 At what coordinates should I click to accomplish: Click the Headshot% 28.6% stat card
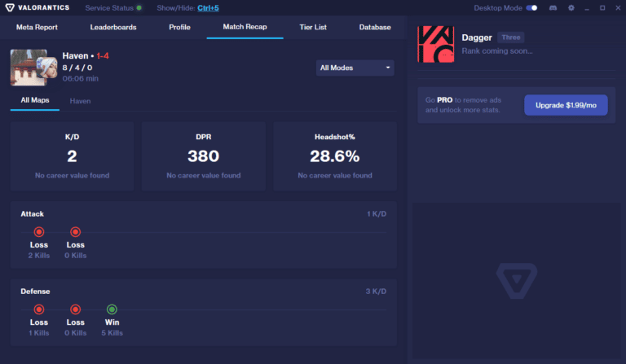335,156
